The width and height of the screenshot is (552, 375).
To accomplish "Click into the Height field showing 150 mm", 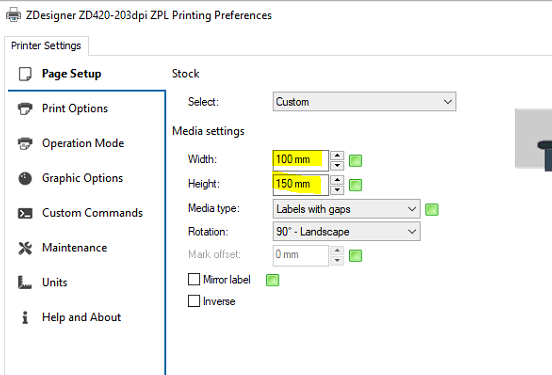I will point(300,185).
